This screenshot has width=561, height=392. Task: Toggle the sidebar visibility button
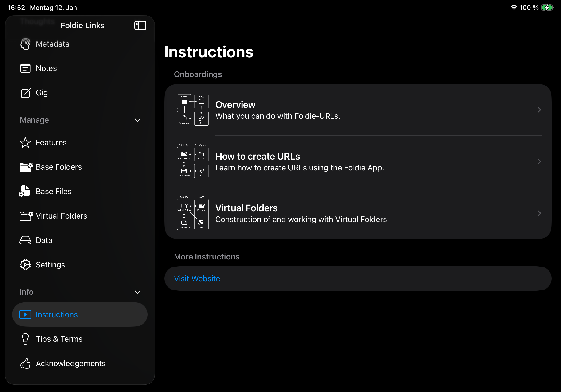[x=140, y=25]
